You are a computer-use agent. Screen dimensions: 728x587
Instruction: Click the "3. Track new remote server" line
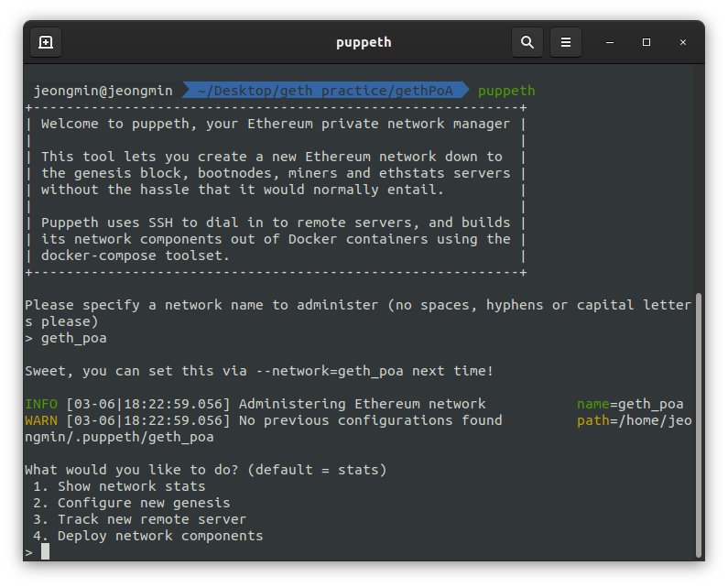point(139,519)
